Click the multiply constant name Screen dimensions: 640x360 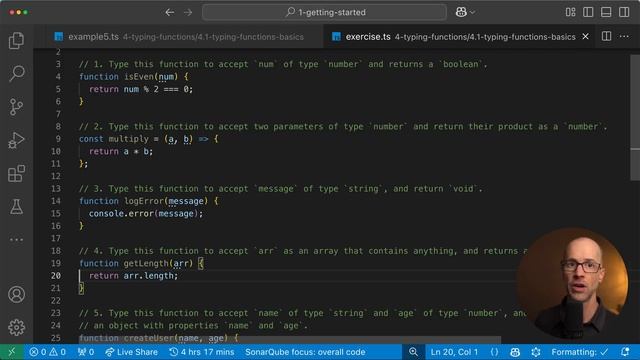[x=129, y=139]
